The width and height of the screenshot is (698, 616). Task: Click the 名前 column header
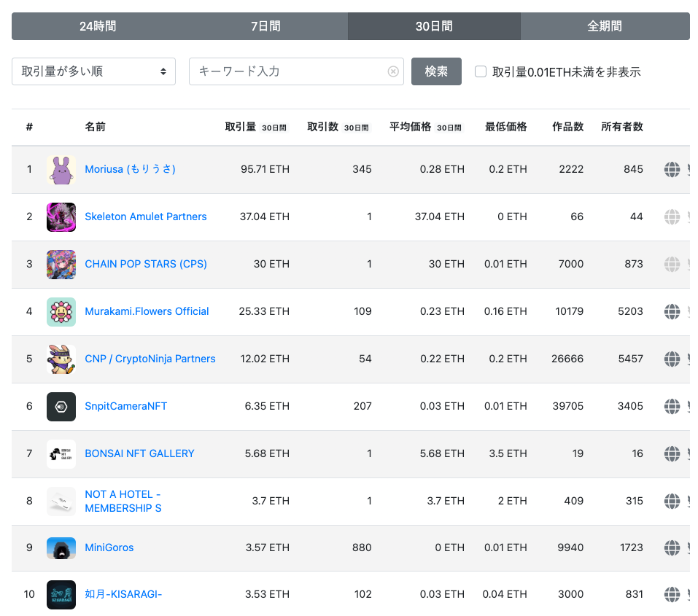pos(96,127)
